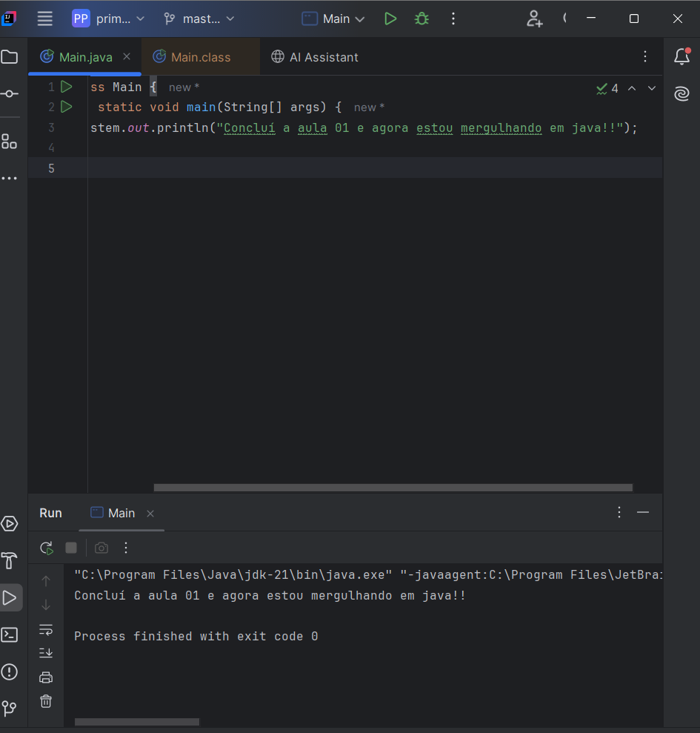Open more actions in the title bar
This screenshot has height=733, width=700.
453,19
